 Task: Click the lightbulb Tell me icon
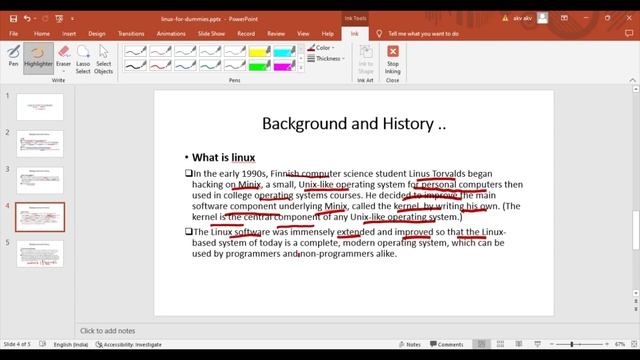(x=379, y=33)
